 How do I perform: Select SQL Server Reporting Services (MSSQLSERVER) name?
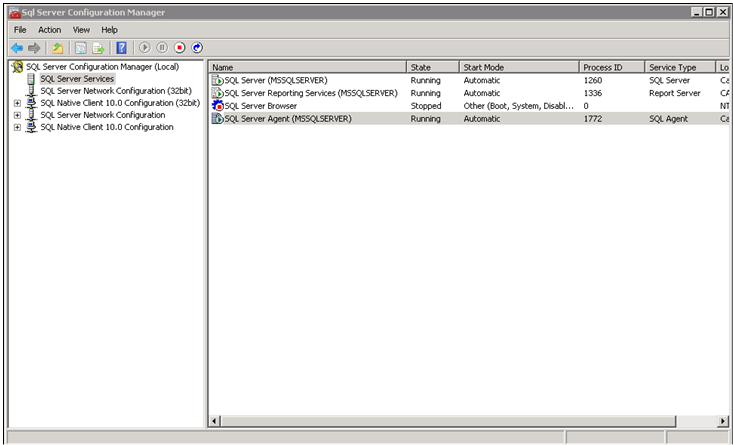pos(311,93)
